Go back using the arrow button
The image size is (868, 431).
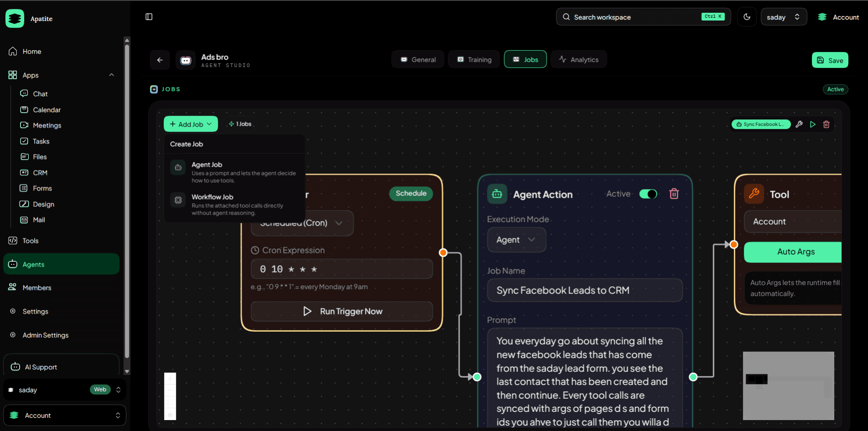point(160,60)
